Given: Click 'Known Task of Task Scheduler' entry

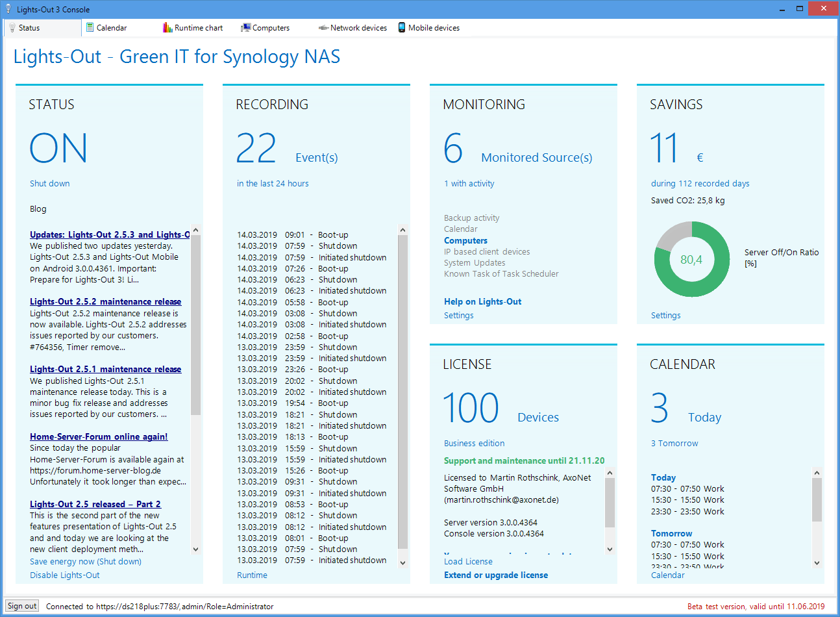Looking at the screenshot, I should tap(501, 273).
